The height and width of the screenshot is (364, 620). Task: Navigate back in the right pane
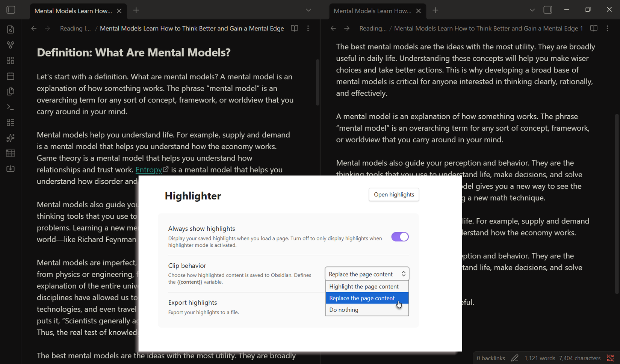pos(333,29)
